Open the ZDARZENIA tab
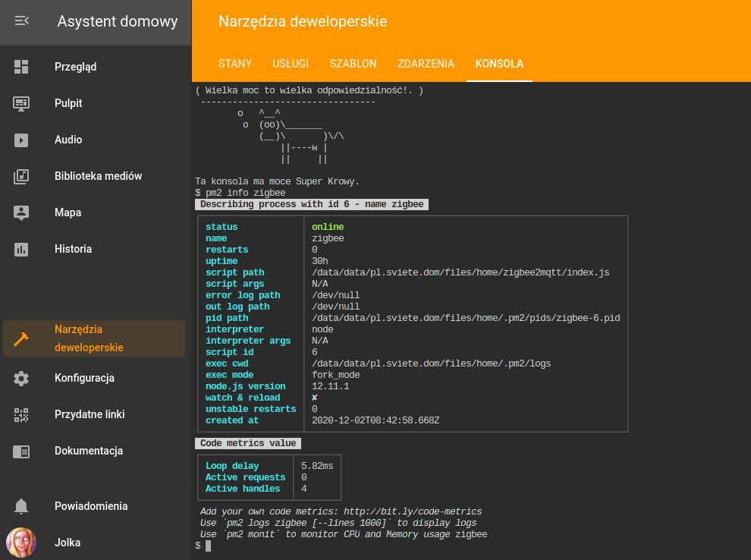Image resolution: width=751 pixels, height=560 pixels. (426, 64)
